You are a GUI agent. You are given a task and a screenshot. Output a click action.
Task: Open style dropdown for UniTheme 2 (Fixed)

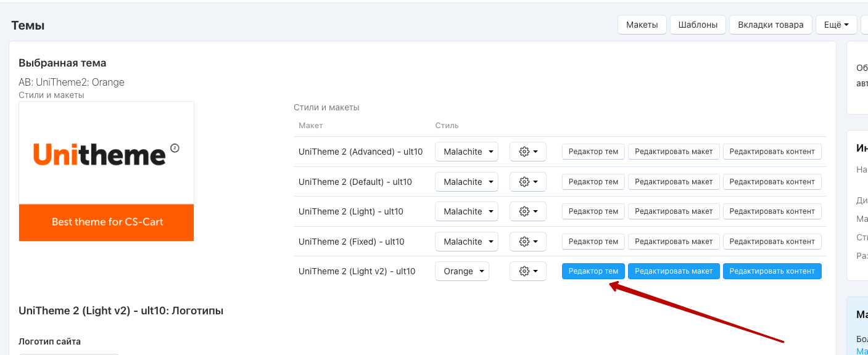pos(466,242)
